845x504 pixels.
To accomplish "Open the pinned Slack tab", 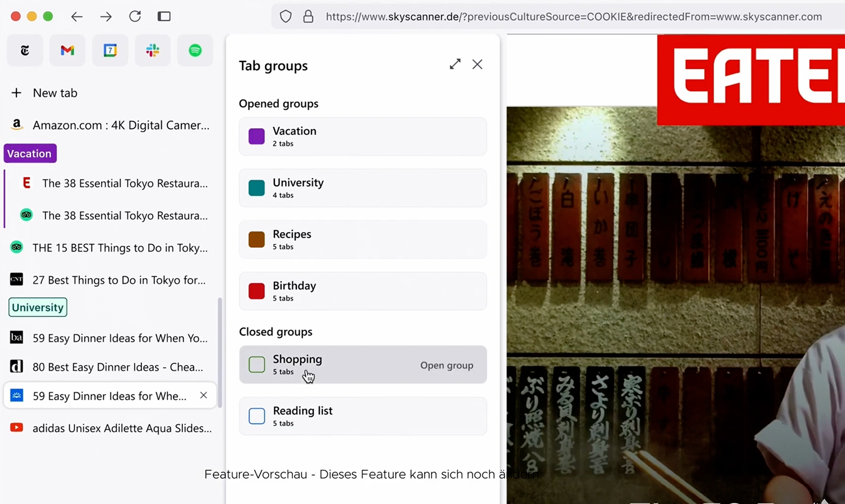I will pyautogui.click(x=153, y=51).
